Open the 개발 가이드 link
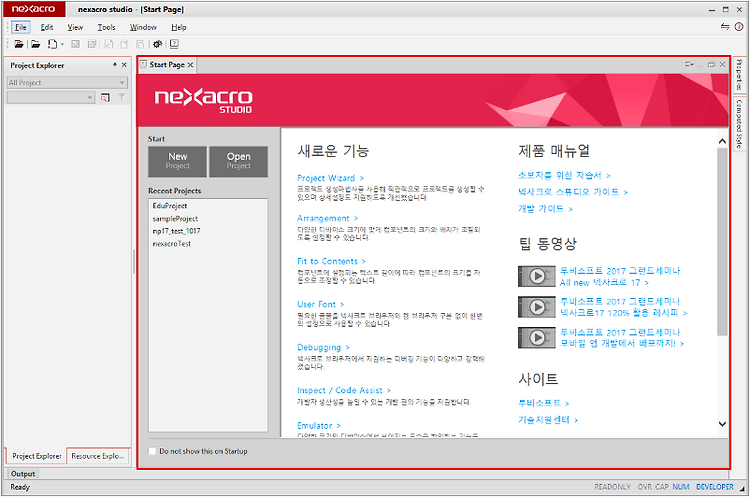Viewport: 750px width, 497px height. [x=545, y=209]
